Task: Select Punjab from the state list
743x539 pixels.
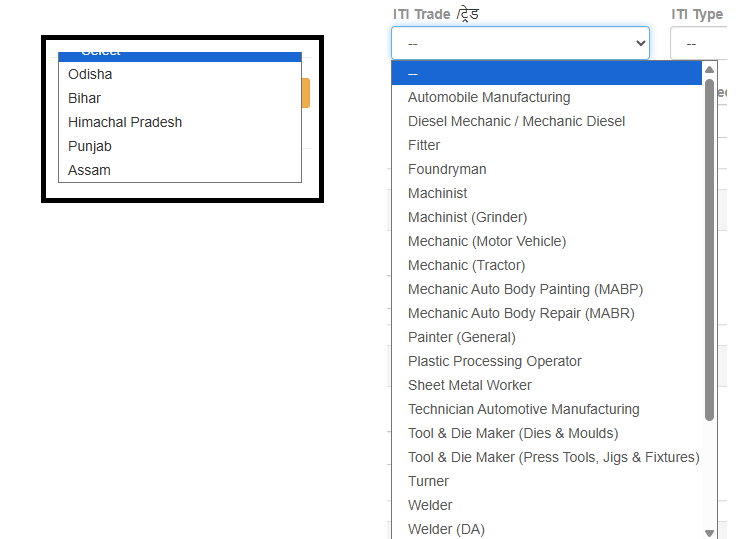Action: coord(90,146)
